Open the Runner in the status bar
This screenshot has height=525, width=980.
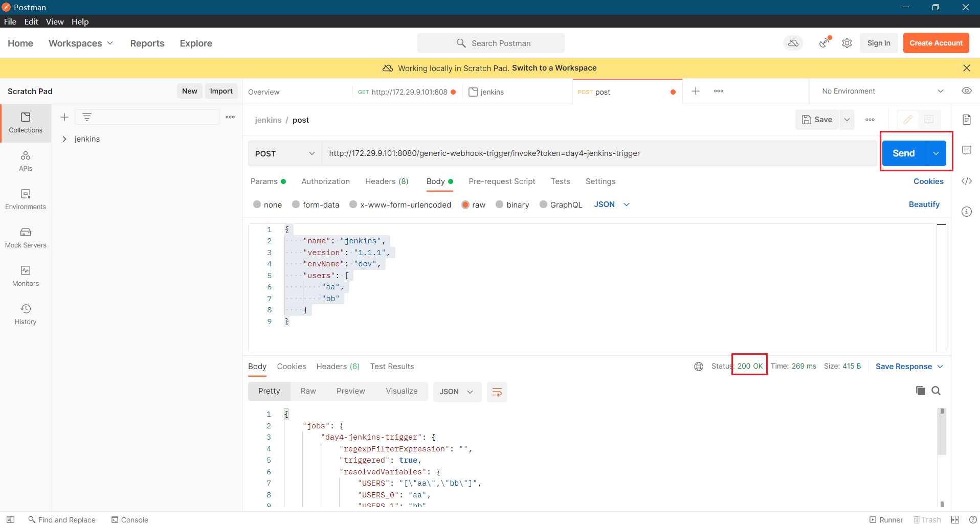[886, 519]
